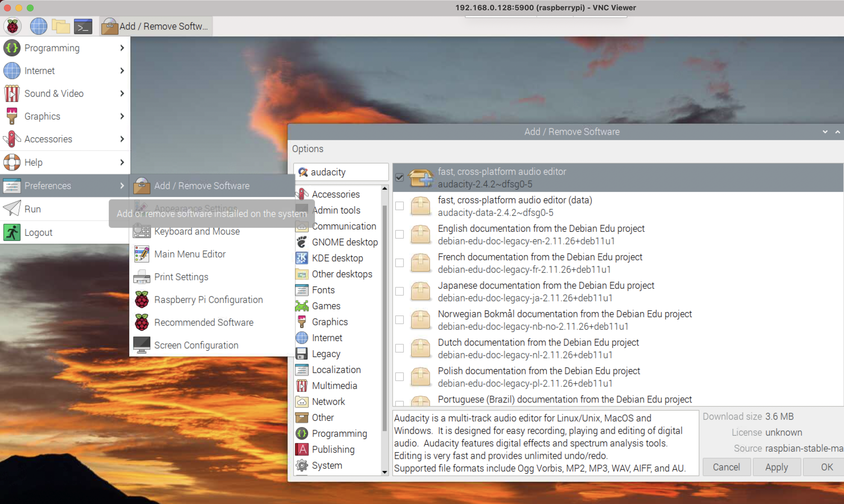Click the Audacity package description text
Screen dimensions: 844x504
pyautogui.click(x=546, y=443)
